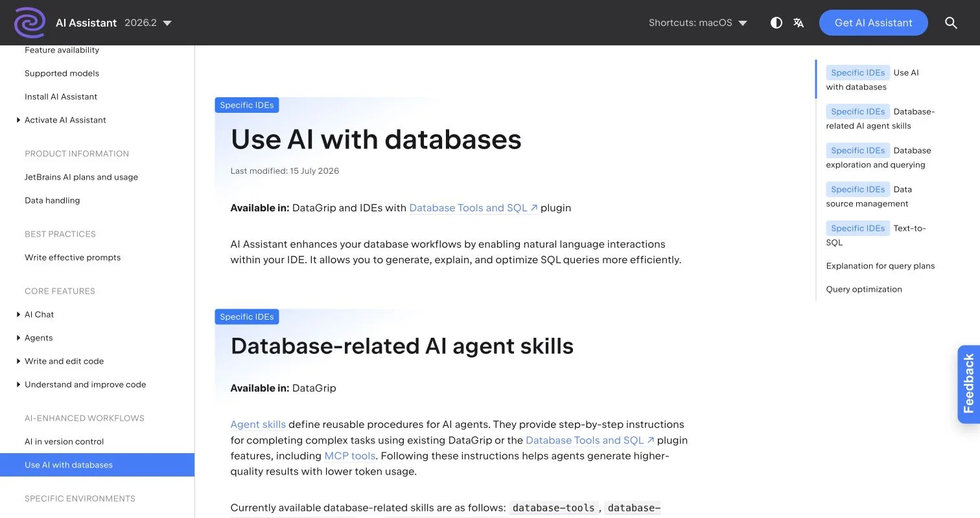Open the Feedback side tab
The height and width of the screenshot is (518, 980).
coord(968,384)
